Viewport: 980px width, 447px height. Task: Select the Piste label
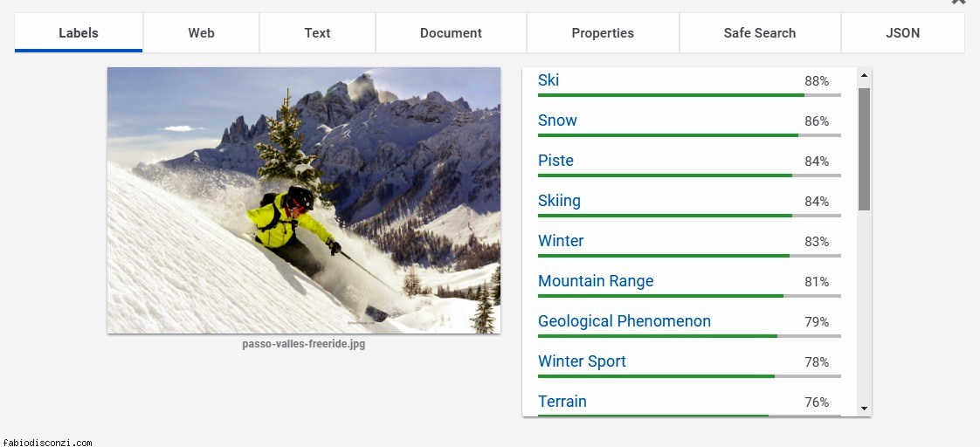[556, 161]
